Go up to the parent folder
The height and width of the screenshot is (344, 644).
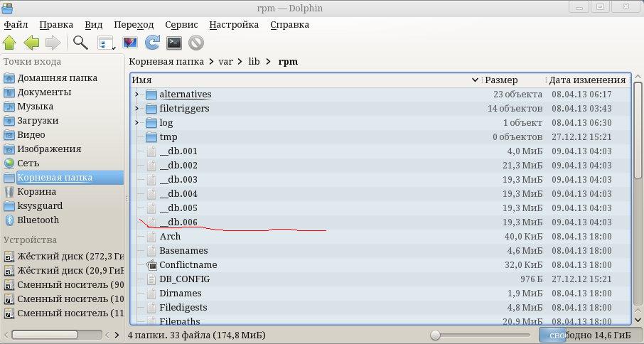pyautogui.click(x=9, y=43)
